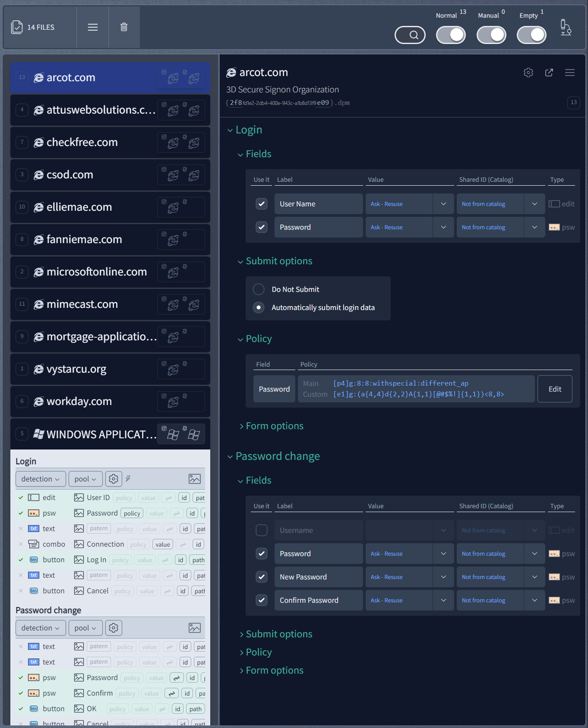Collapse Login Submit options subsection
This screenshot has width=588, height=728.
275,261
